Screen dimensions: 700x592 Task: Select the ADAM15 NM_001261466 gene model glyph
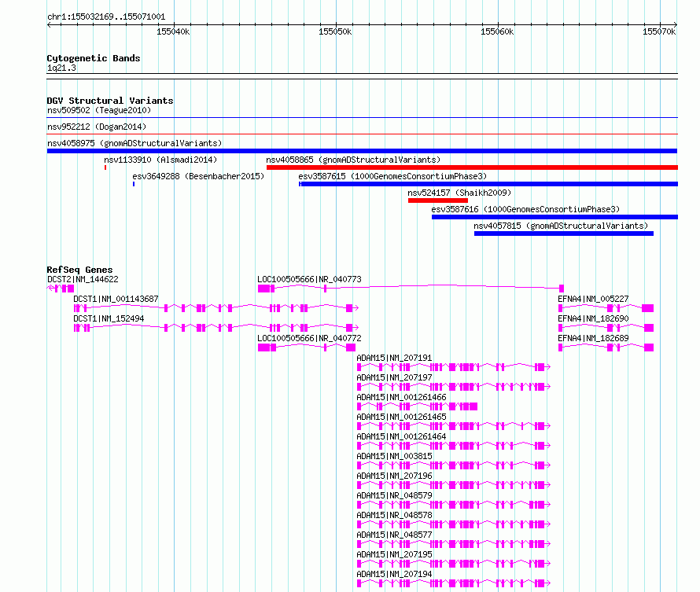[417, 406]
